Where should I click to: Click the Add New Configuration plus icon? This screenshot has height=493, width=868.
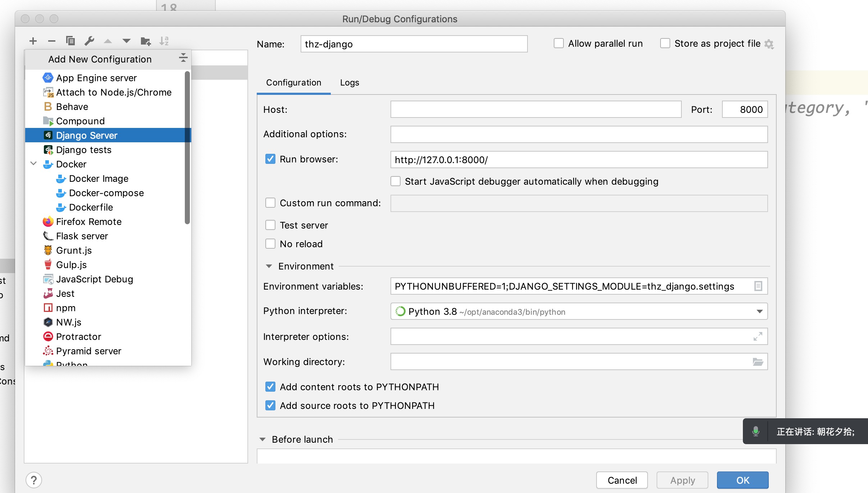click(33, 41)
